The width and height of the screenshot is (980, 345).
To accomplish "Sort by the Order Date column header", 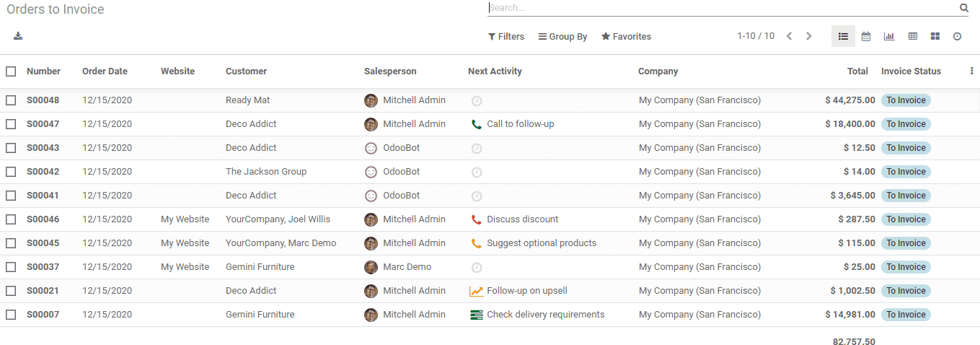I will pyautogui.click(x=105, y=71).
